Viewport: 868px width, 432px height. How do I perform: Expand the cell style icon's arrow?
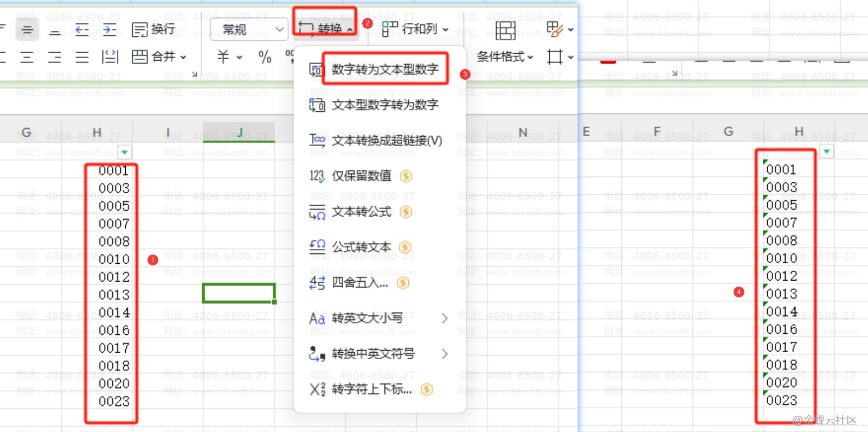click(570, 30)
